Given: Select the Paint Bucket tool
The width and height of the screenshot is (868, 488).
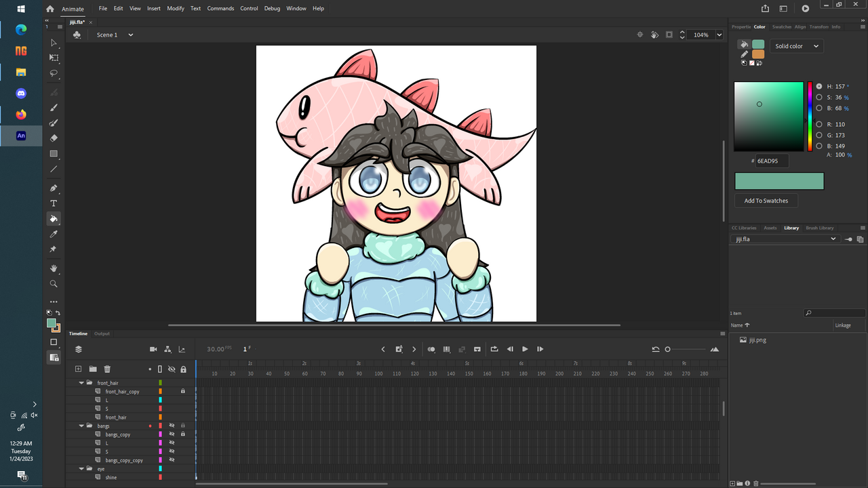Looking at the screenshot, I should 54,219.
